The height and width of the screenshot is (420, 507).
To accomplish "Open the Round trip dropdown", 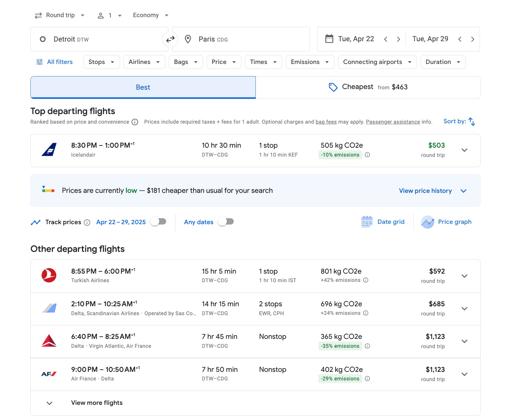I will [x=59, y=15].
